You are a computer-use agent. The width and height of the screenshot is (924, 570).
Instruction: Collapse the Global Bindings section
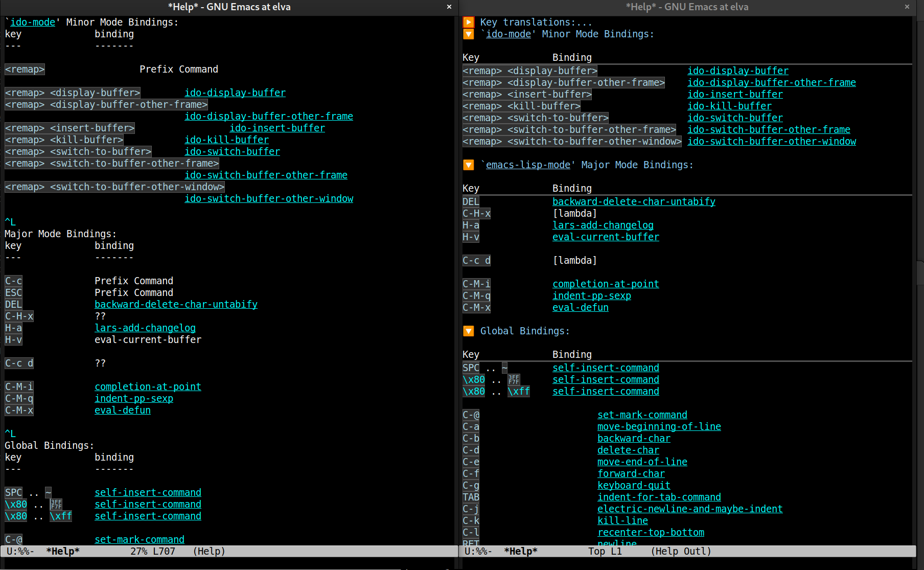(x=468, y=331)
